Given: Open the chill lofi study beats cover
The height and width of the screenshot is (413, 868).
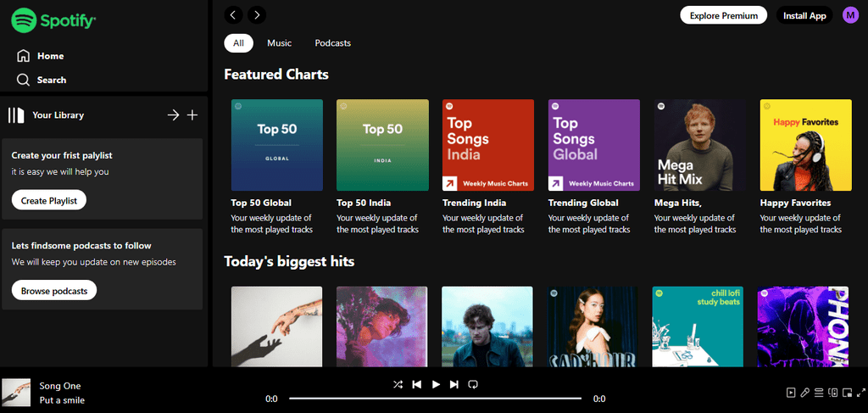Looking at the screenshot, I should [x=698, y=326].
